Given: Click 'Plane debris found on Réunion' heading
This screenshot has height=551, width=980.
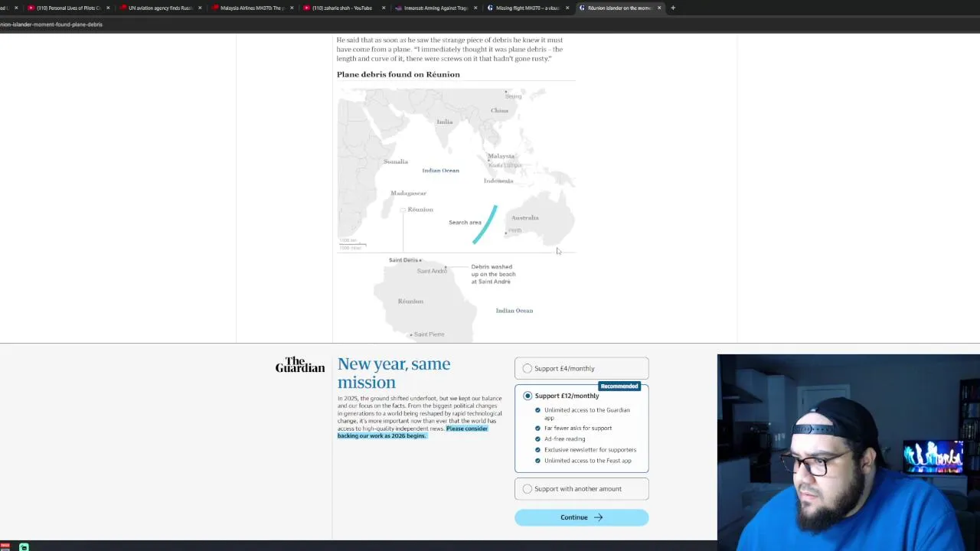Looking at the screenshot, I should click(x=398, y=74).
